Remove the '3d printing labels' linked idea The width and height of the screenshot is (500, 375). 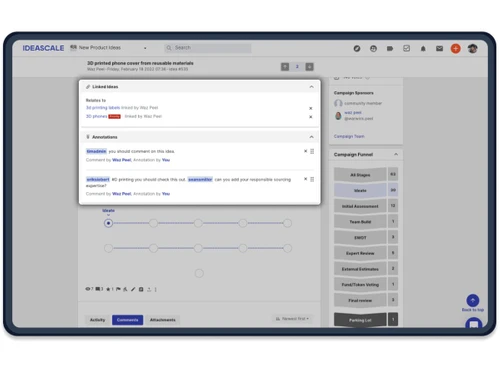(x=311, y=108)
